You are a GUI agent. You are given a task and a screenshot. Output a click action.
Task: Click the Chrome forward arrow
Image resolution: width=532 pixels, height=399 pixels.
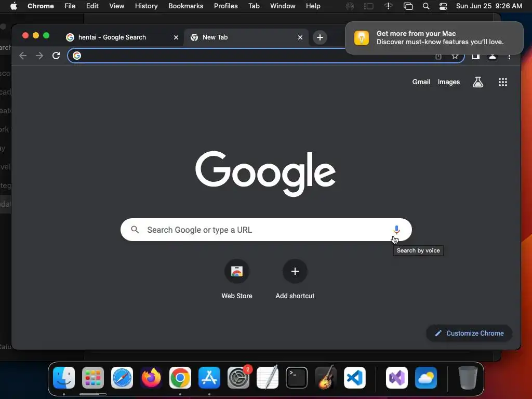(39, 56)
